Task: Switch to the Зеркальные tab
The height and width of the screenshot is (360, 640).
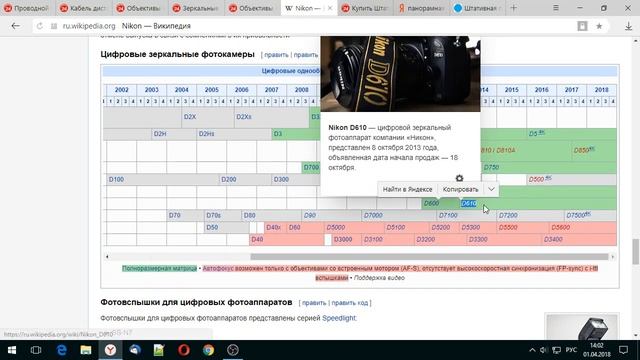Action: (196, 8)
